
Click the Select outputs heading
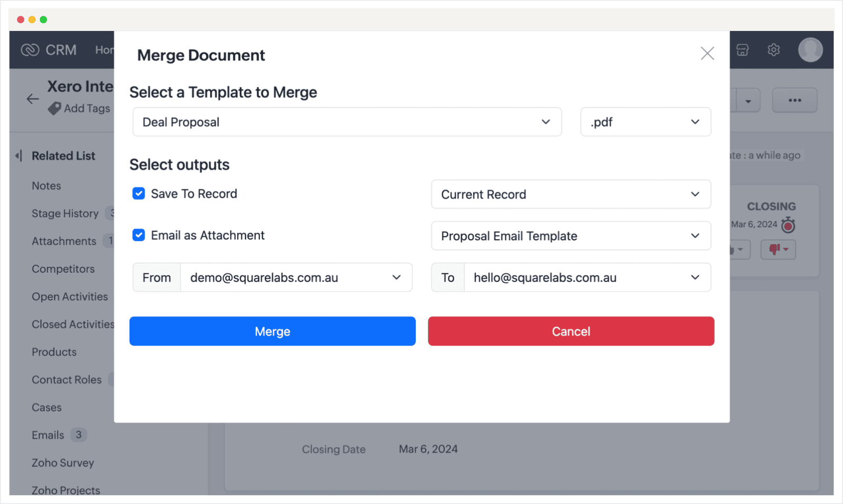[180, 165]
